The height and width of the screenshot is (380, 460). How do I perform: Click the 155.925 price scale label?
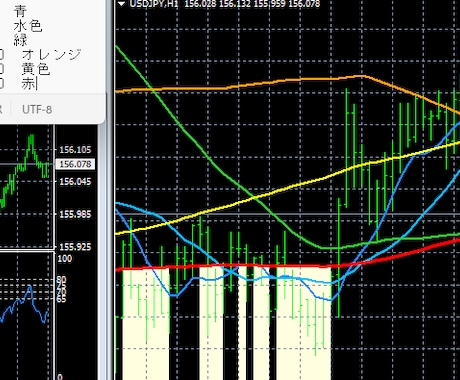[75, 247]
